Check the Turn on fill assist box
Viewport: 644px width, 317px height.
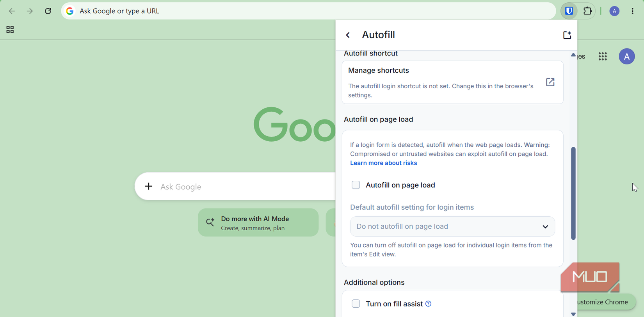pos(356,304)
